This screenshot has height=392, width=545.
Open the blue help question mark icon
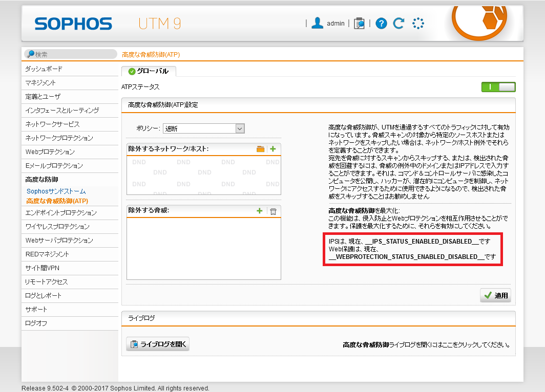pos(381,24)
